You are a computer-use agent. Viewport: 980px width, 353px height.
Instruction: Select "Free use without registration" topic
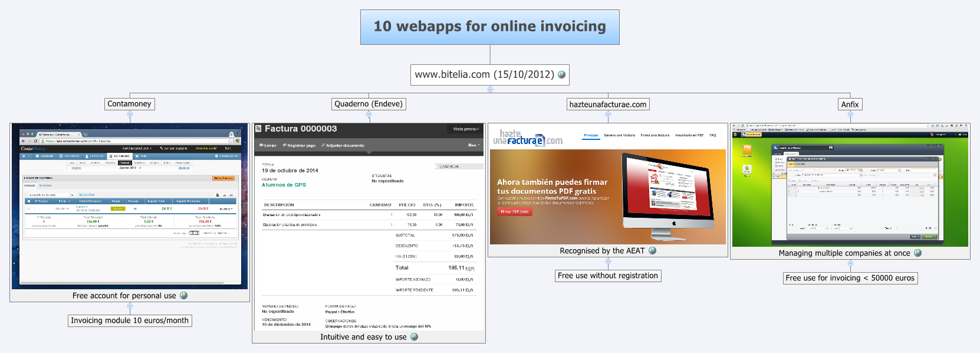pyautogui.click(x=607, y=276)
